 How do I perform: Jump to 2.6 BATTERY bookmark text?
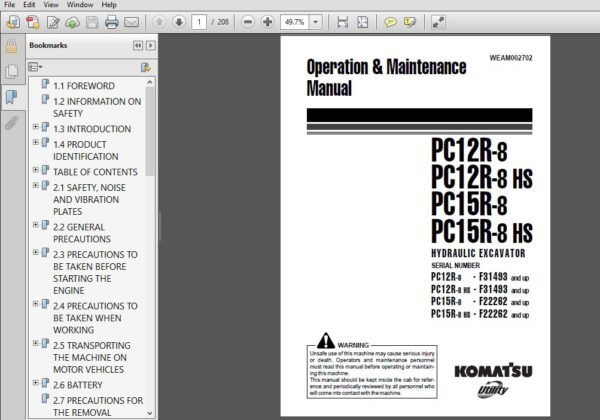(78, 385)
